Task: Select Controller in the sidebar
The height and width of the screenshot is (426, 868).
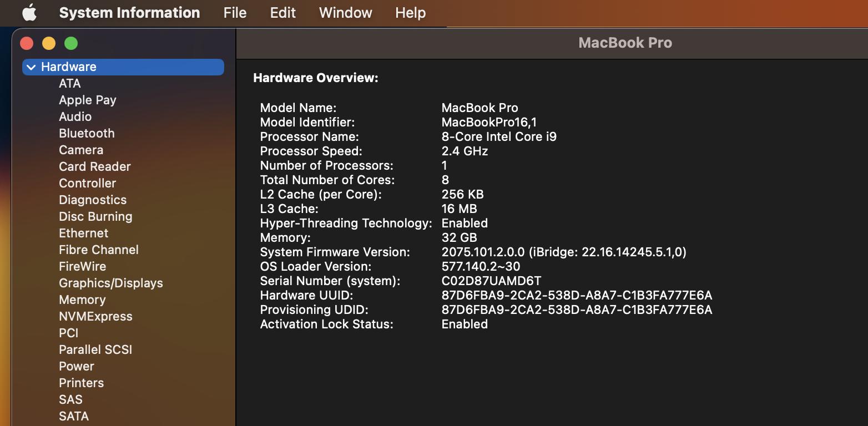Action: [88, 183]
